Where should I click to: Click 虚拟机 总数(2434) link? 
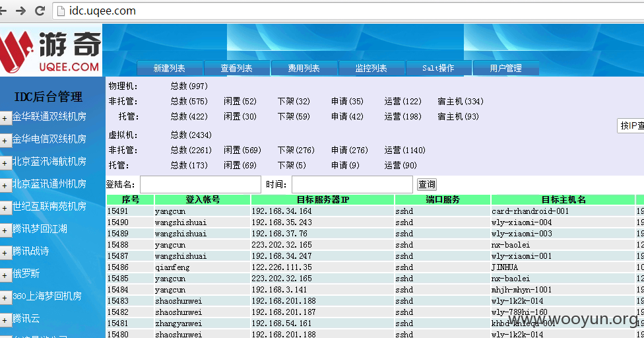pos(191,135)
